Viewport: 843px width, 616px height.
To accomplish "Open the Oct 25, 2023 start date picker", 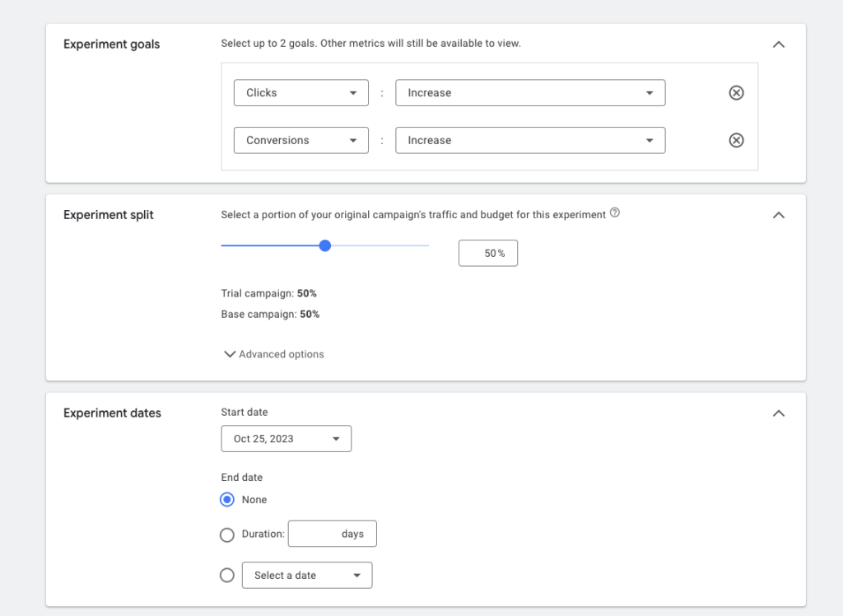I will 286,438.
